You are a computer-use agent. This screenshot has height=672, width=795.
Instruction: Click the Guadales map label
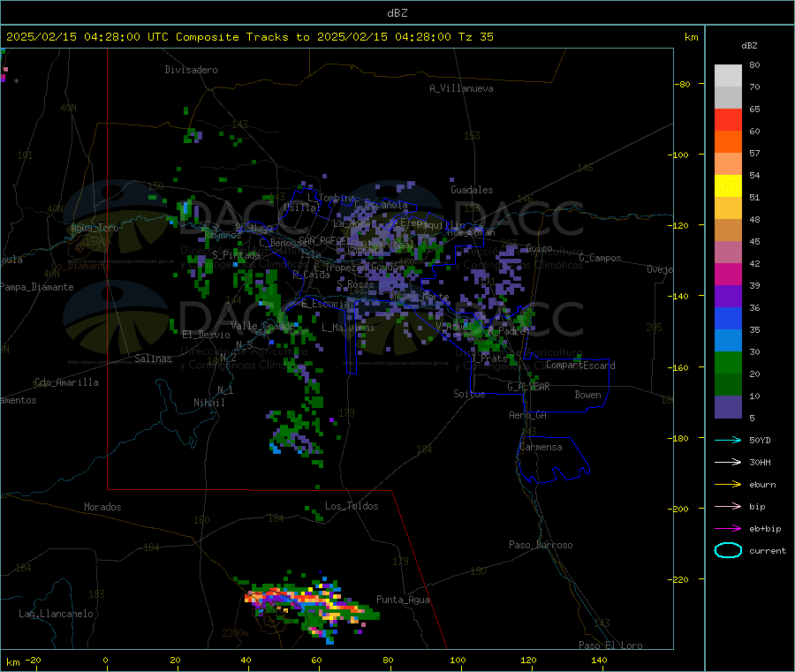coord(472,190)
